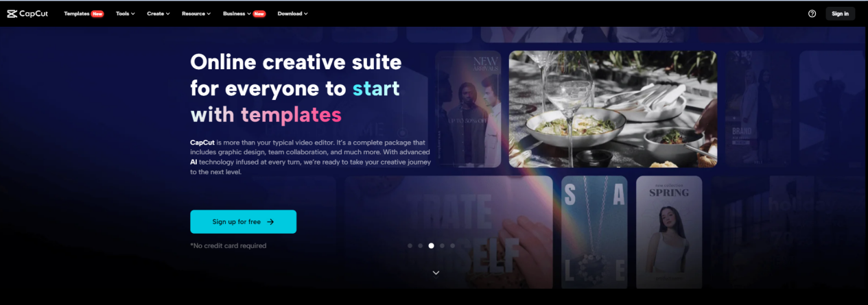The width and height of the screenshot is (868, 305).
Task: Select the fifth carousel dot indicator
Action: coord(453,245)
